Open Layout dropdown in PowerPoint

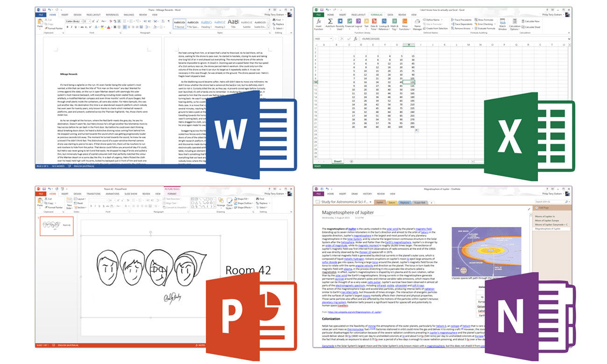pos(80,199)
